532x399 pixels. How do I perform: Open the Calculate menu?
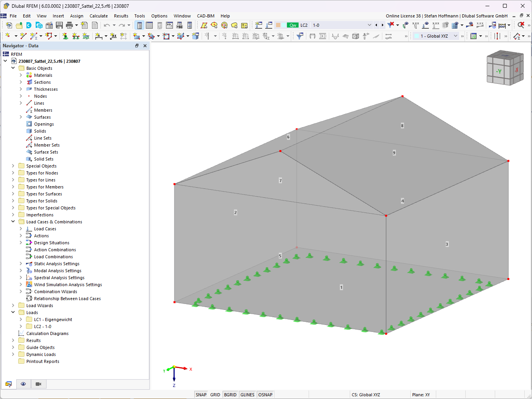tap(98, 16)
